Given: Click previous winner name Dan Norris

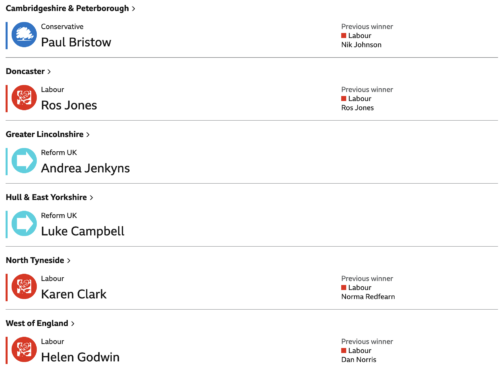Looking at the screenshot, I should (359, 360).
